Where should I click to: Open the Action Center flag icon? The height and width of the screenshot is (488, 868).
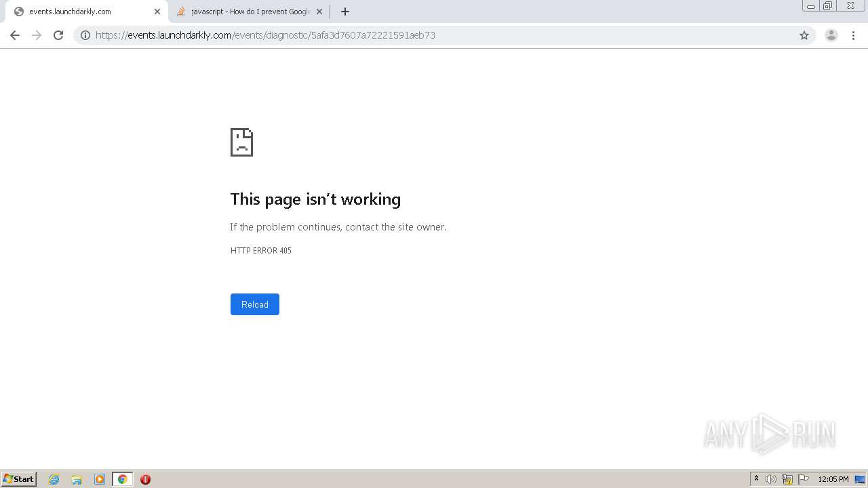804,479
